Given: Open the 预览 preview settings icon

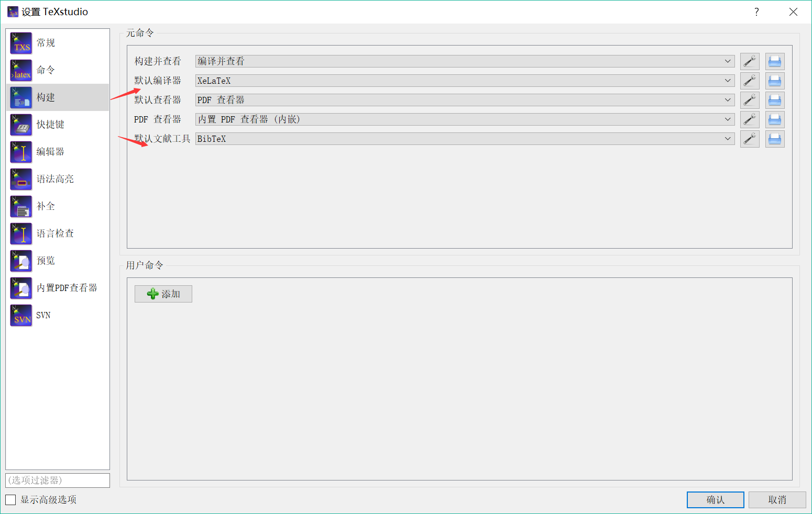Looking at the screenshot, I should point(21,261).
